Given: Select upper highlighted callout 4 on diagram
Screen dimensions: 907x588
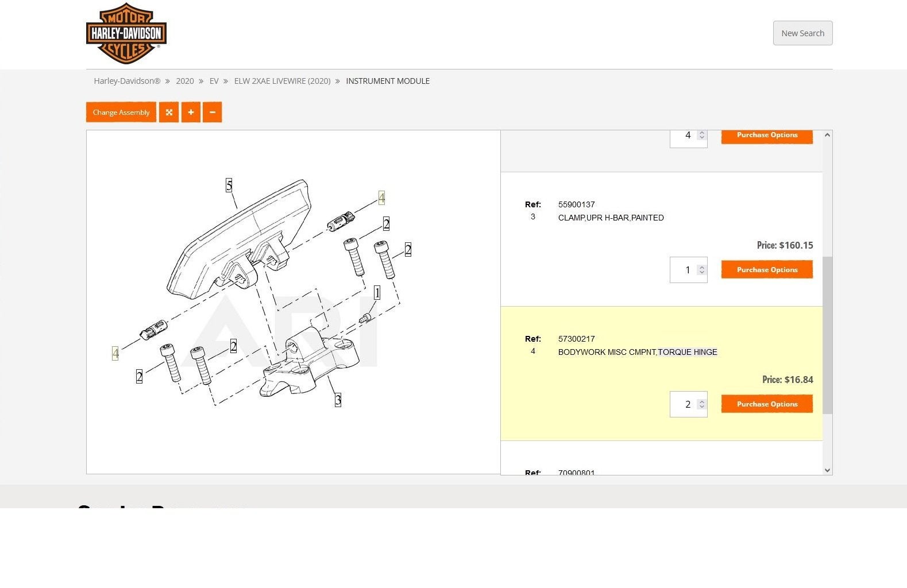Looking at the screenshot, I should (381, 198).
